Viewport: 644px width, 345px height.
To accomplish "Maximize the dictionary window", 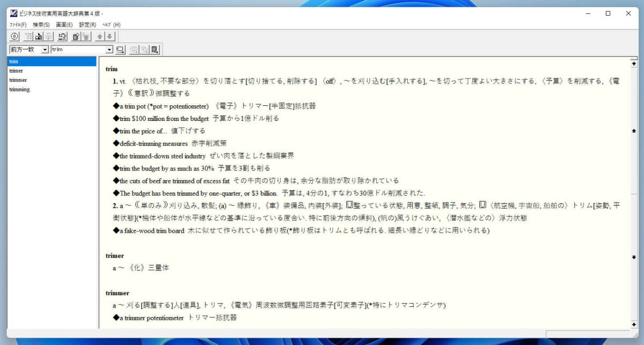I will tap(608, 13).
